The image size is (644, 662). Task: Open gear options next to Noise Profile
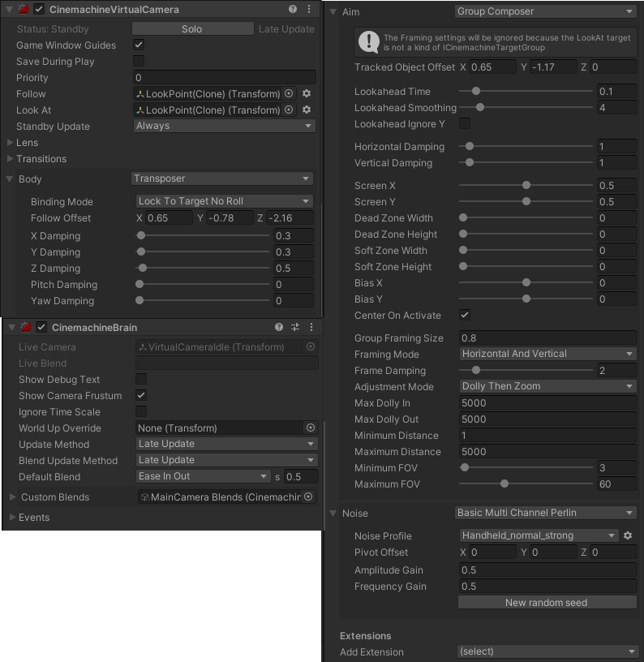coord(628,535)
